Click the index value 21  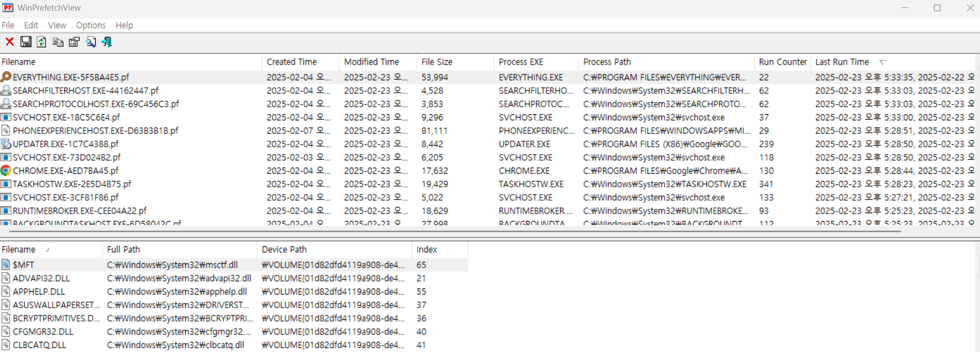pos(421,278)
